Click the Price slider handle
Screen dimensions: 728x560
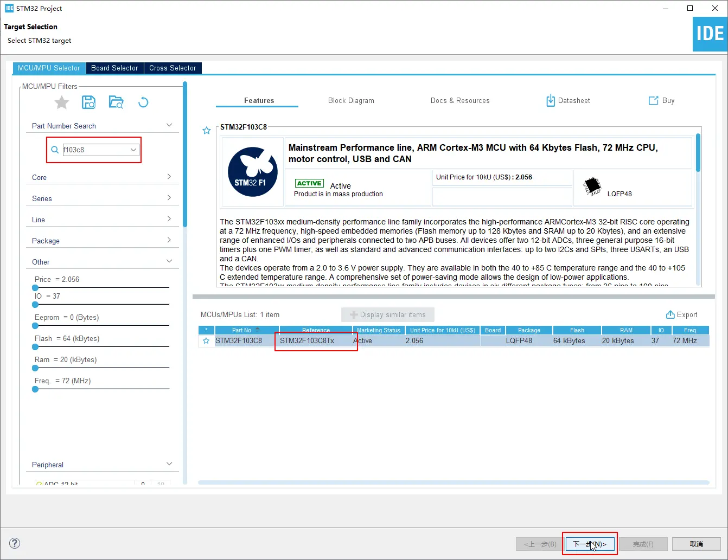pos(35,288)
